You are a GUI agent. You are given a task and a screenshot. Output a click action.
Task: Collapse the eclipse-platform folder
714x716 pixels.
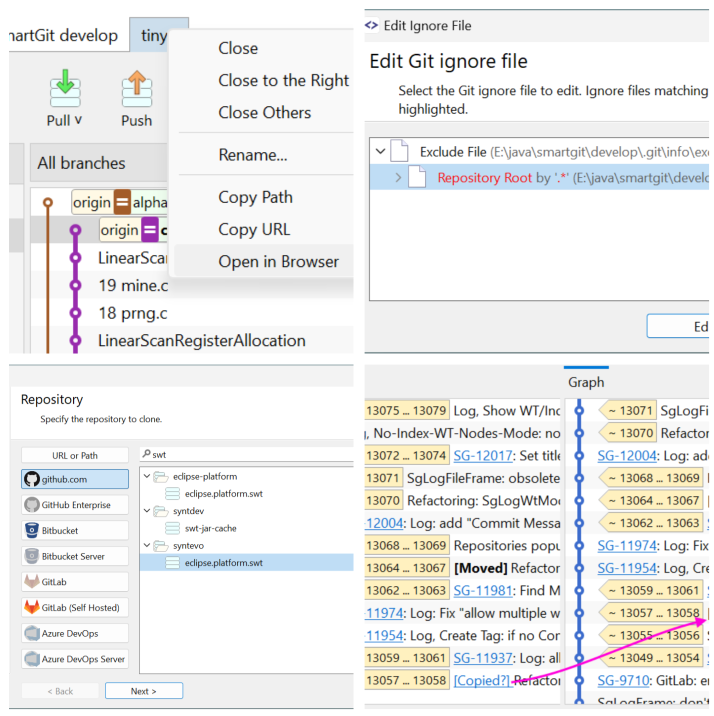tap(147, 476)
